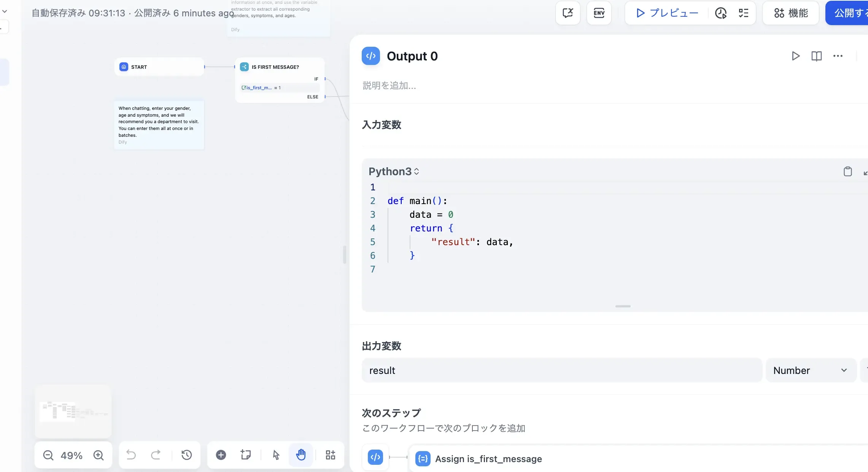Click the variable assigner icon
Viewport: 868px width, 472px height.
pyautogui.click(x=423, y=459)
